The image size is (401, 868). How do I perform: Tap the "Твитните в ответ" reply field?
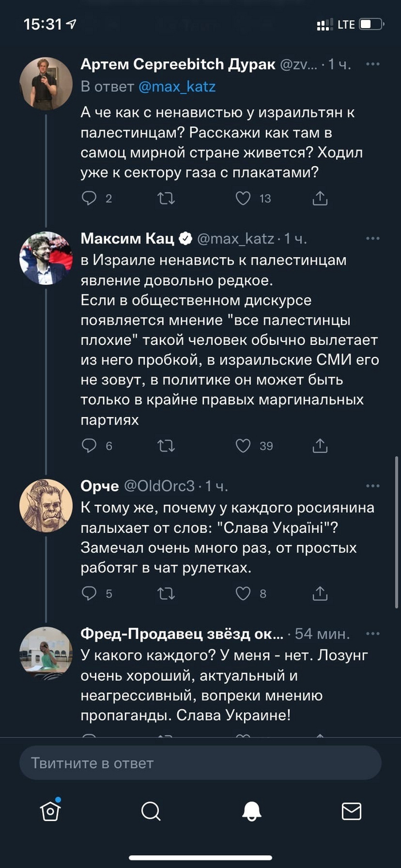pyautogui.click(x=200, y=763)
